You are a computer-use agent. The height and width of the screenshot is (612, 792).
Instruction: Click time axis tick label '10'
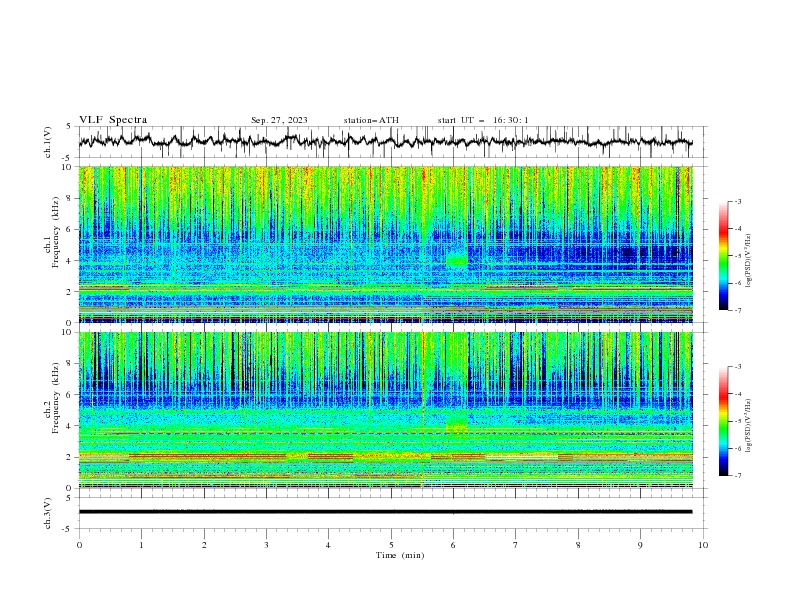(x=703, y=545)
